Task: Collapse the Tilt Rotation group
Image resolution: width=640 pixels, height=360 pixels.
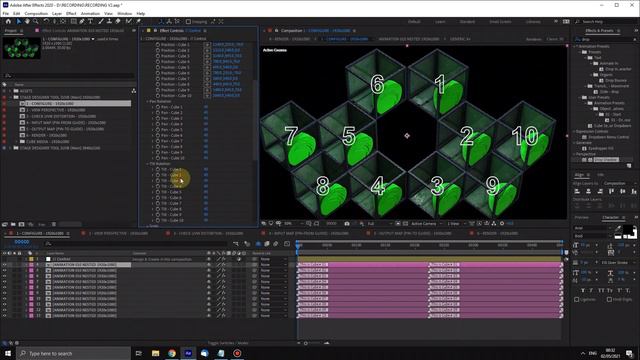Action: tap(148, 164)
